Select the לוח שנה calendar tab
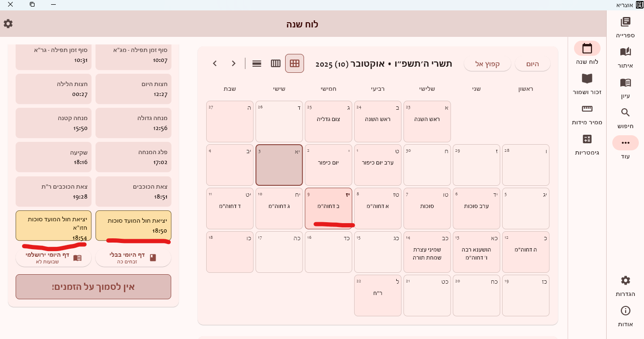This screenshot has width=644, height=339. point(587,49)
